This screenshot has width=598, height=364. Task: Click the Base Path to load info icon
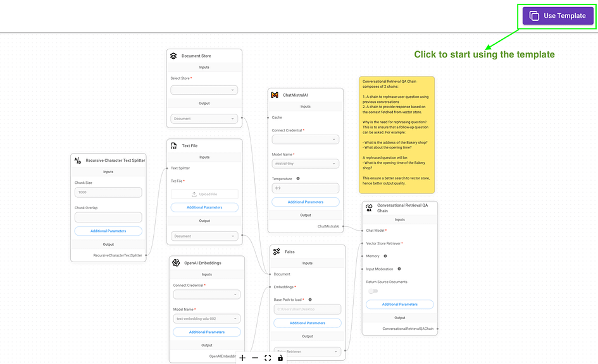pyautogui.click(x=310, y=300)
